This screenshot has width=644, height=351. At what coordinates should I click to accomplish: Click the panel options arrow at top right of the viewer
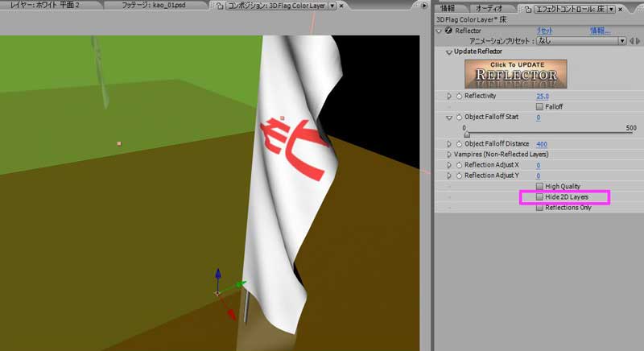[424, 6]
